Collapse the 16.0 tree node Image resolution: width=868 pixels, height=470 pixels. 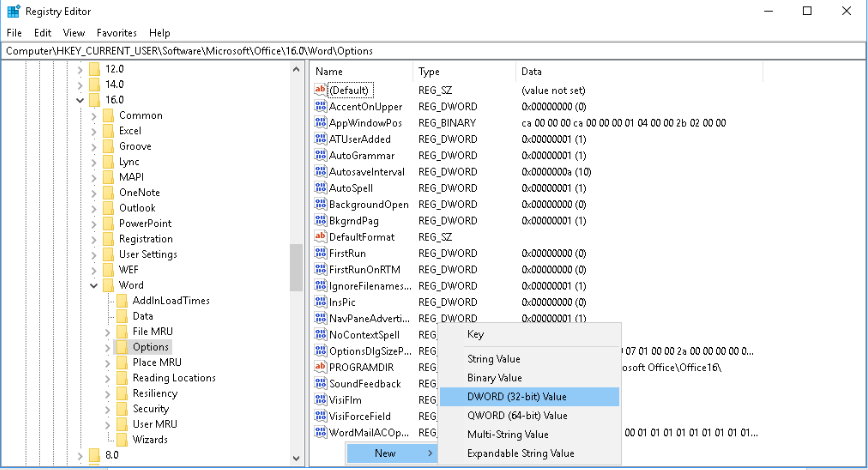click(80, 100)
